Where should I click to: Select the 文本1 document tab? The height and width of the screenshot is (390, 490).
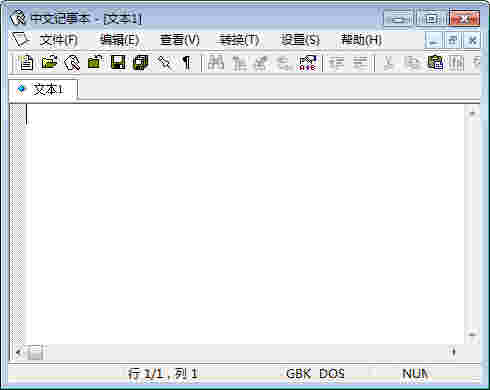[43, 89]
